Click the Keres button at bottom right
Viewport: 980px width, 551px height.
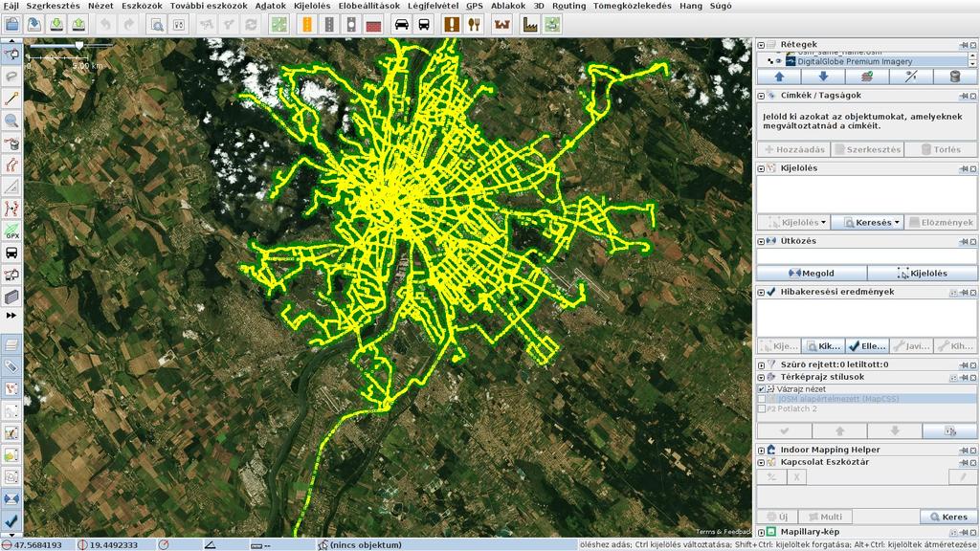coord(948,517)
